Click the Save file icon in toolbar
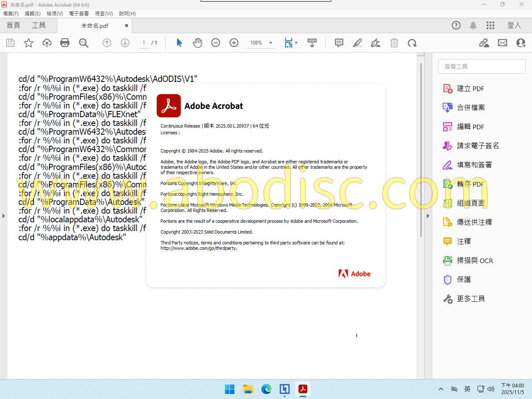Screen dimensions: 532x399 pyautogui.click(x=10, y=43)
